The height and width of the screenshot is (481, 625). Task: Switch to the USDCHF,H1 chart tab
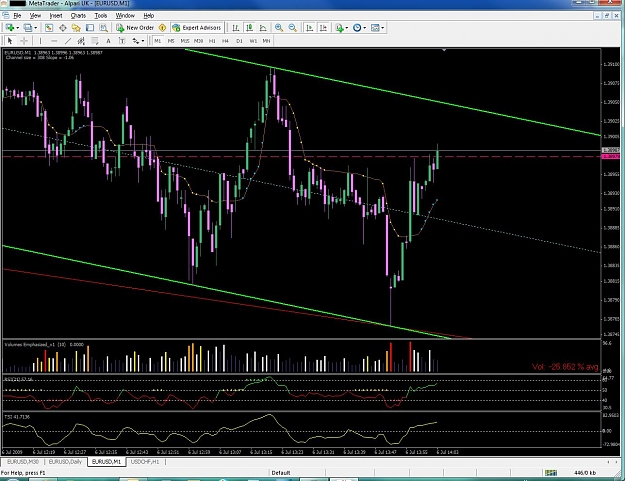pyautogui.click(x=145, y=461)
